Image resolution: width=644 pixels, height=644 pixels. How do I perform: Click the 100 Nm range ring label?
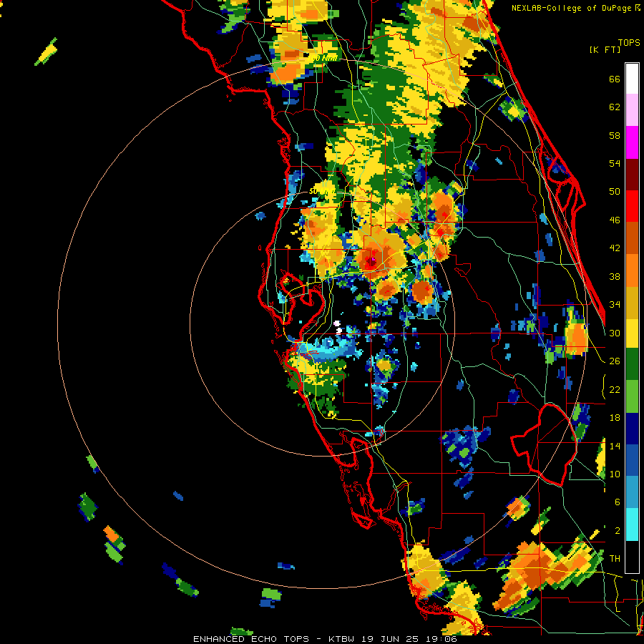323,59
